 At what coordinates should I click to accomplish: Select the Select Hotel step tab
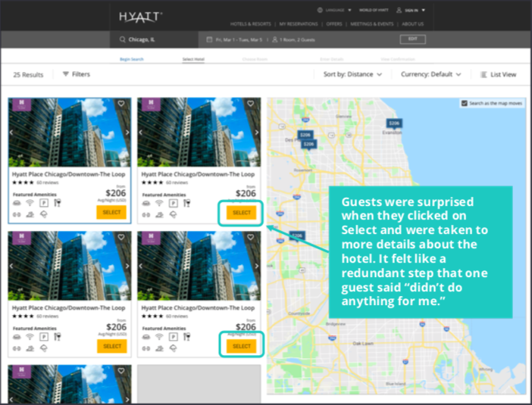click(193, 59)
